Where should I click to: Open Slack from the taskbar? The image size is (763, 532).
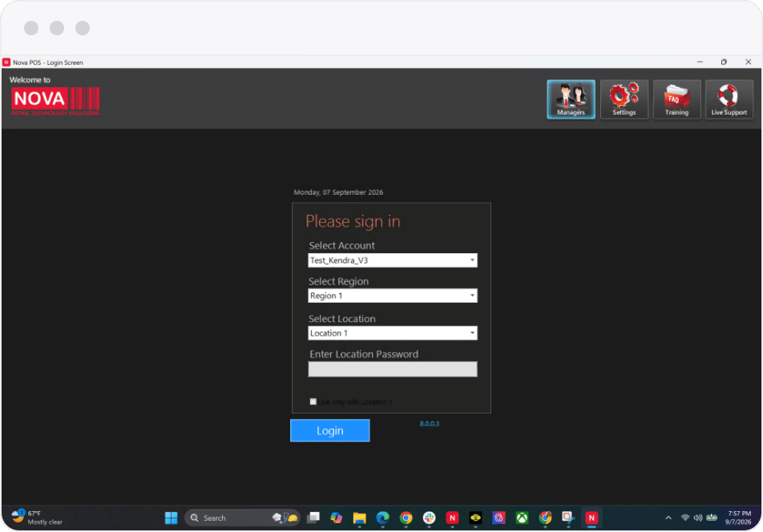[x=429, y=518]
